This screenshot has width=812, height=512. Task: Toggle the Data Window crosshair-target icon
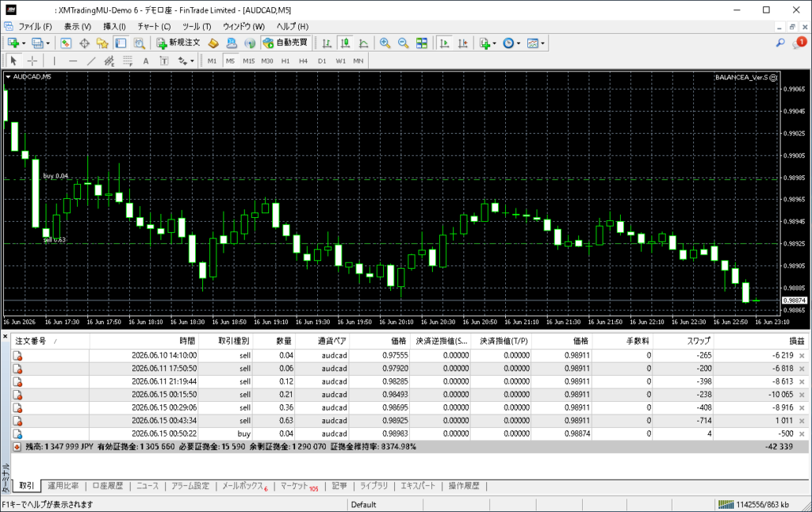point(84,43)
